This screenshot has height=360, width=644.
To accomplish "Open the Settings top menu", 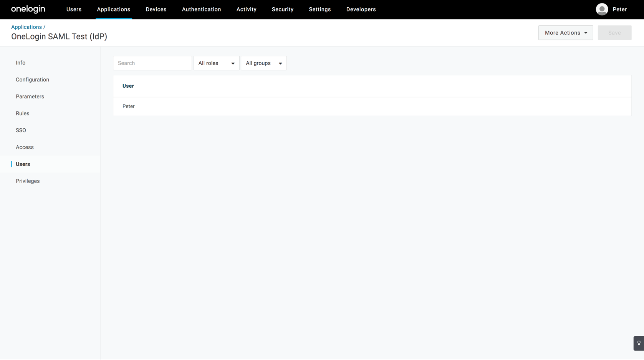I will coord(320,9).
